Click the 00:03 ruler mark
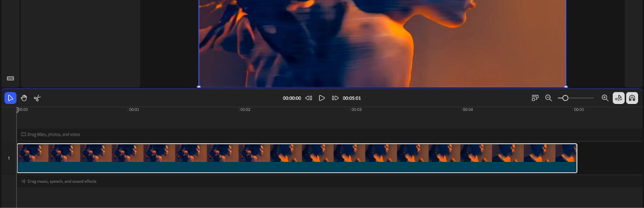 tap(356, 109)
